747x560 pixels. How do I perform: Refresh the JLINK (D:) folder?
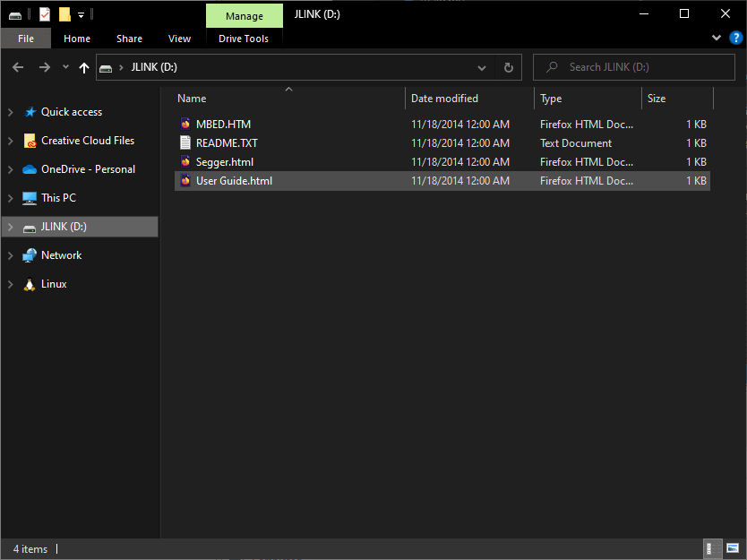509,68
